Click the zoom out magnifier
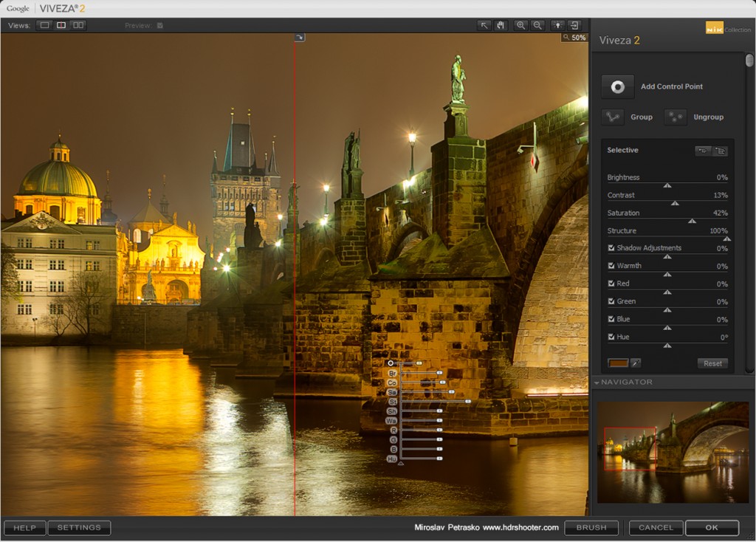 (x=537, y=25)
